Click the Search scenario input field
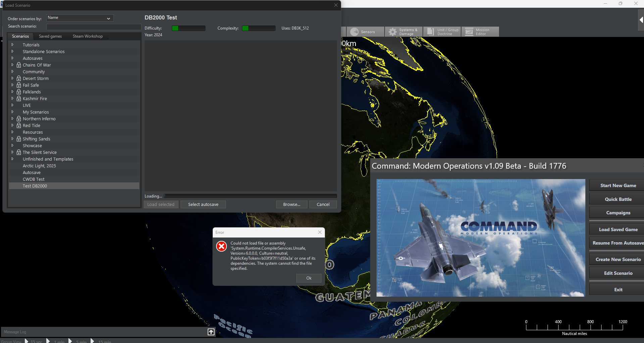 tap(94, 26)
